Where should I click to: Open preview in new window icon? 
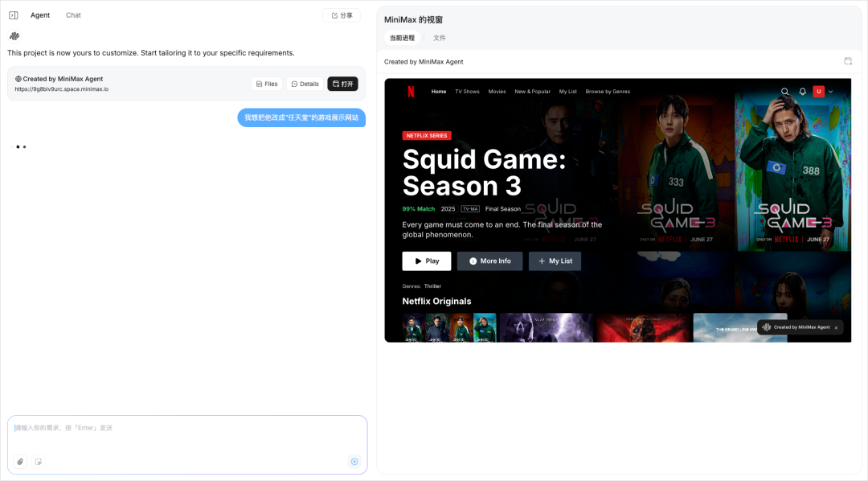point(848,61)
